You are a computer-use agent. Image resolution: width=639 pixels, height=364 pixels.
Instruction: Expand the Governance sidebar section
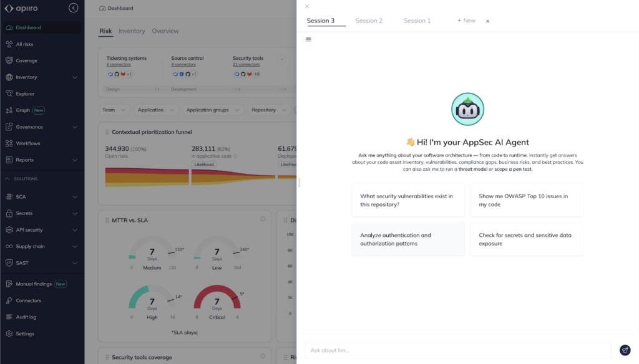75,127
